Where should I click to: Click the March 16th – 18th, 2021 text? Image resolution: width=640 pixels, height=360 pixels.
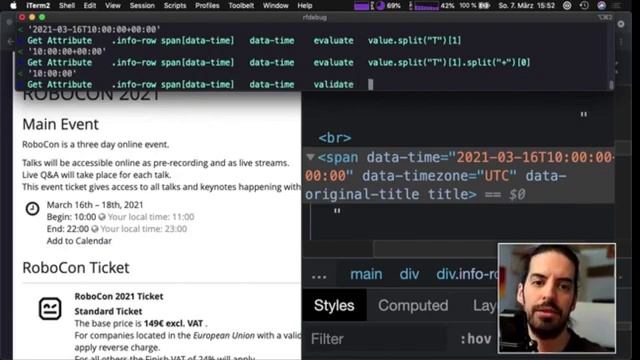click(95, 205)
